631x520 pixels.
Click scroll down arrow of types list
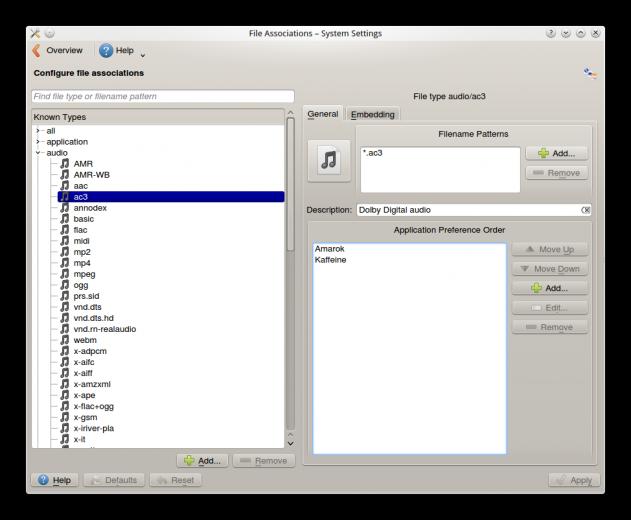[x=290, y=444]
